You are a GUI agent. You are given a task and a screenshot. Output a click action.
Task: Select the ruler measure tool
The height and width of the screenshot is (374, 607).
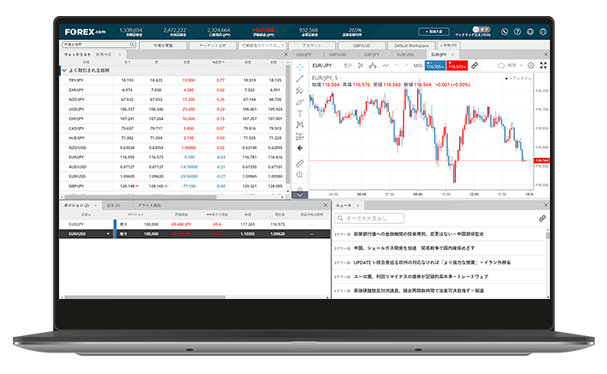tap(300, 163)
